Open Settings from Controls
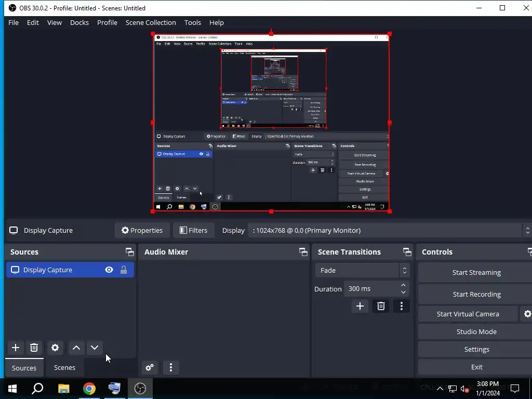 pyautogui.click(x=476, y=349)
